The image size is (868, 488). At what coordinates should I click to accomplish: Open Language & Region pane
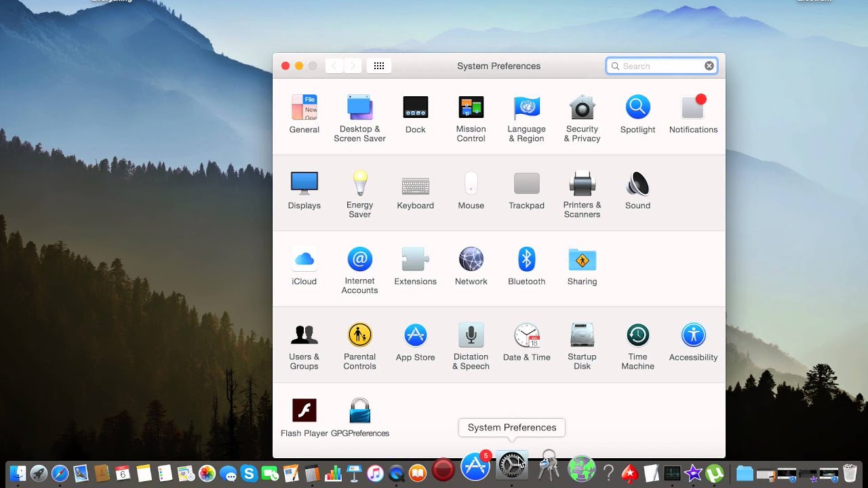527,119
